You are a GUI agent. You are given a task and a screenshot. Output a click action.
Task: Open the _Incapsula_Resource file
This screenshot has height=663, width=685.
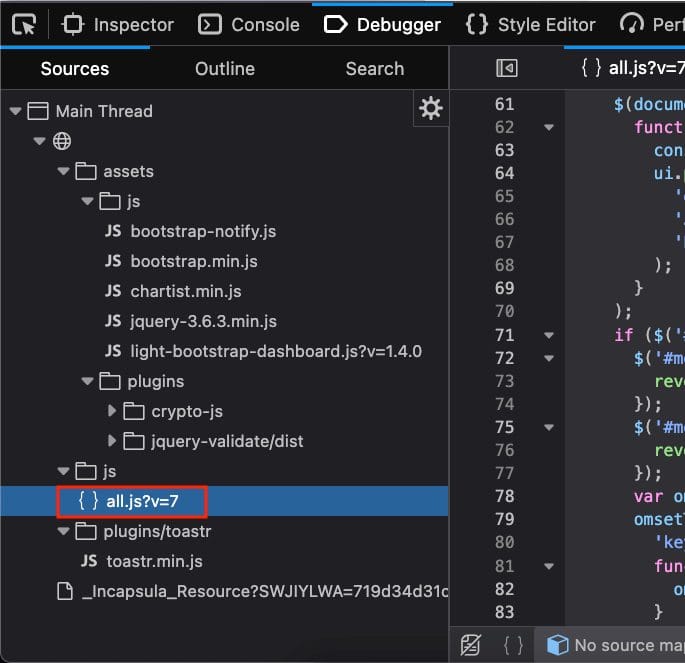click(x=266, y=591)
